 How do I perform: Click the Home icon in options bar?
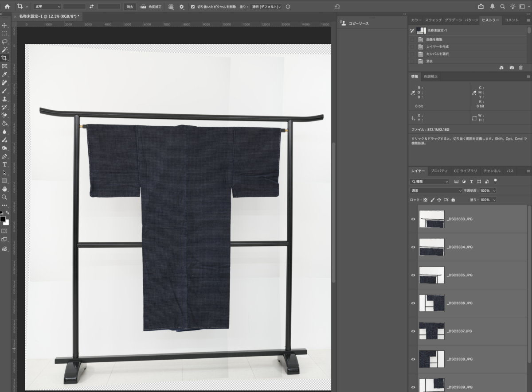point(7,7)
